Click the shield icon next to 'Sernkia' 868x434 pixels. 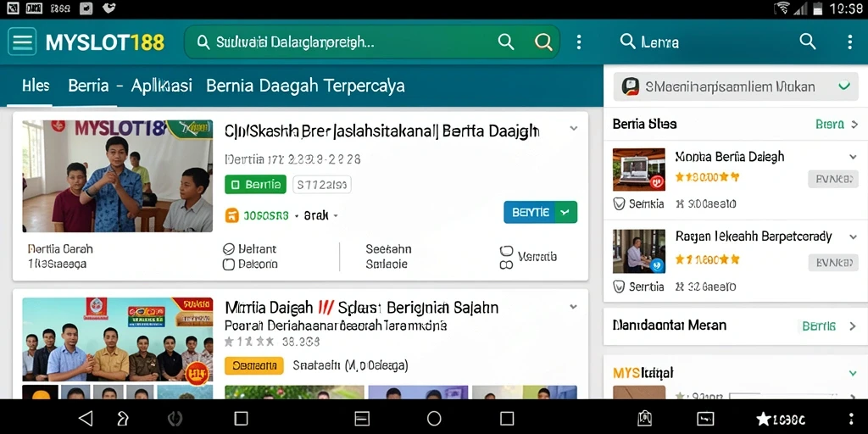(620, 203)
